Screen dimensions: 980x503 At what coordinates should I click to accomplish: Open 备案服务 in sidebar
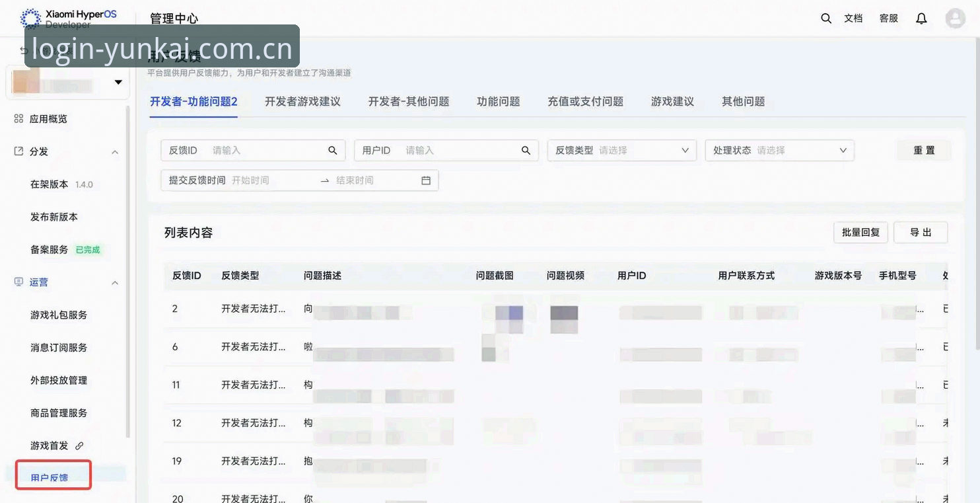49,250
